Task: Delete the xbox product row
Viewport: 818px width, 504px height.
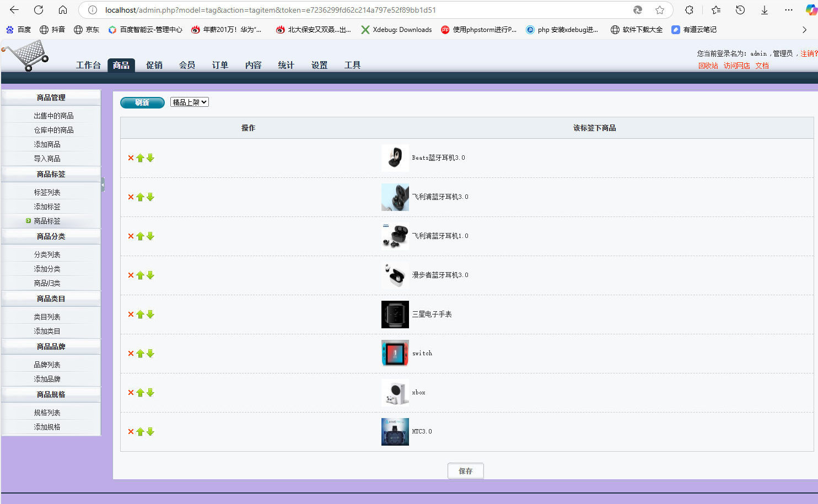Action: click(x=131, y=393)
